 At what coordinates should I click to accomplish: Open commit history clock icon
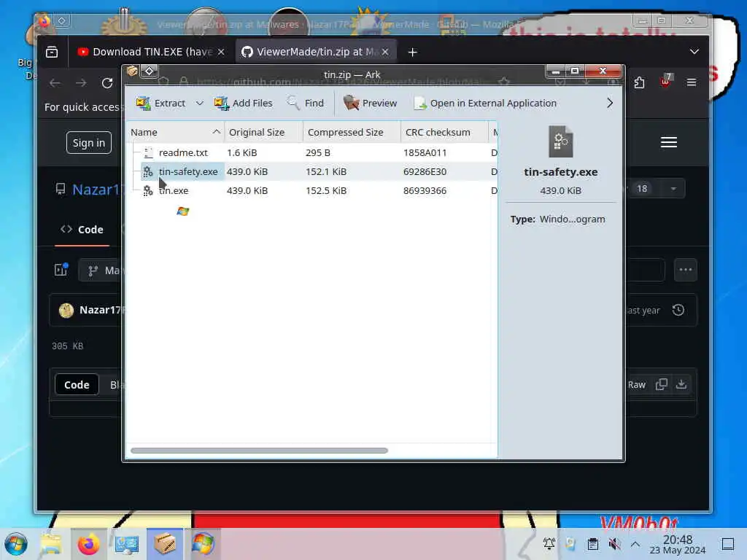click(678, 310)
